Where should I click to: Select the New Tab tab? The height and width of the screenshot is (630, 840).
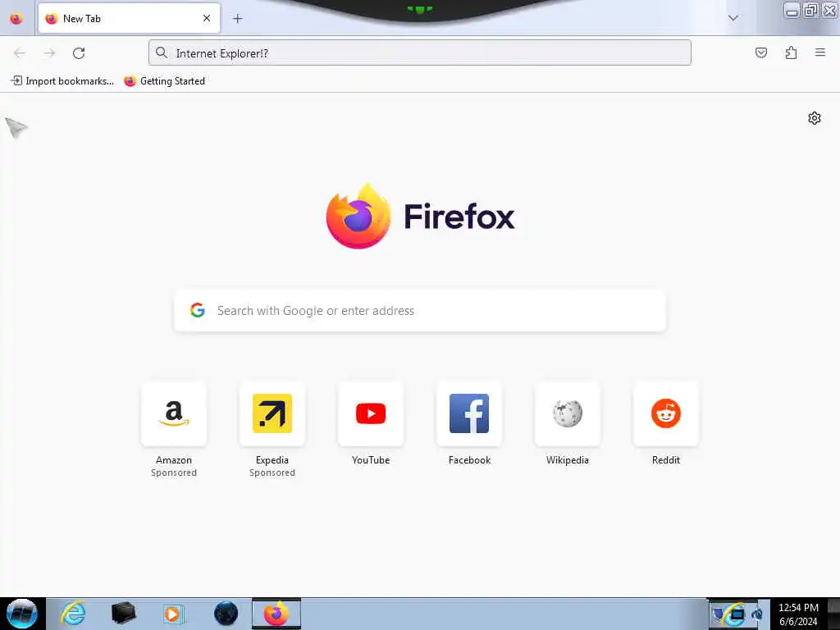click(129, 19)
